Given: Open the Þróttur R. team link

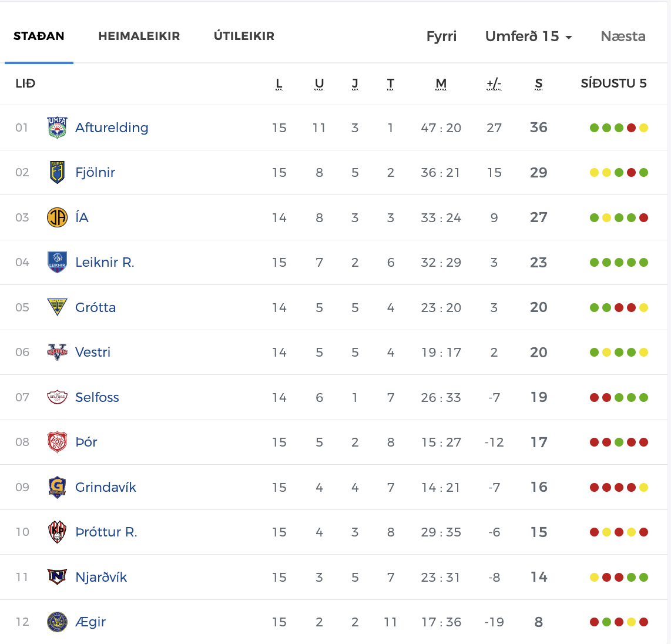Looking at the screenshot, I should [106, 532].
